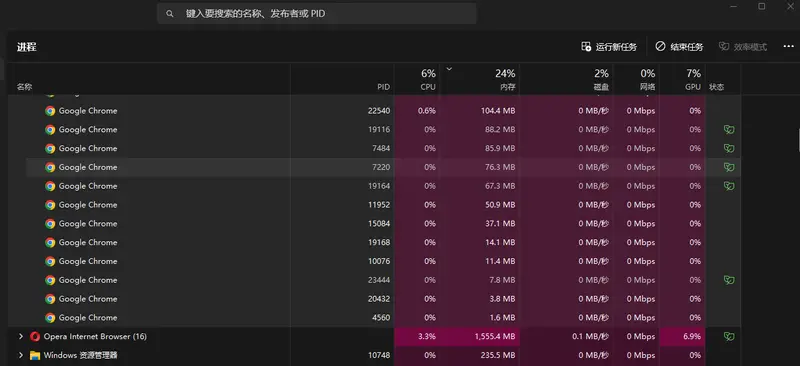Click the 结束任务 button
Image resolution: width=800 pixels, height=366 pixels.
tap(679, 47)
